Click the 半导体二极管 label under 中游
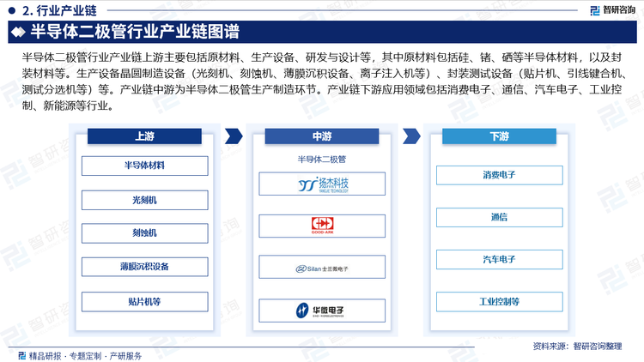 tap(322, 160)
